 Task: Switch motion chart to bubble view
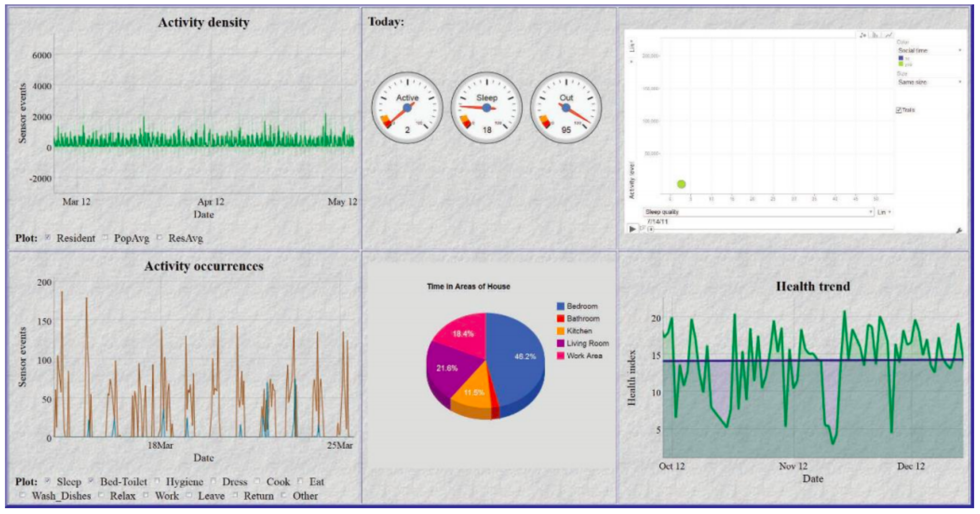tap(862, 35)
